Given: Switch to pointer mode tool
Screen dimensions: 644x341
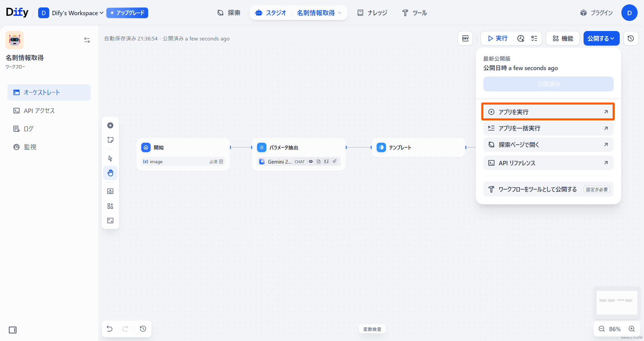Looking at the screenshot, I should [x=110, y=159].
